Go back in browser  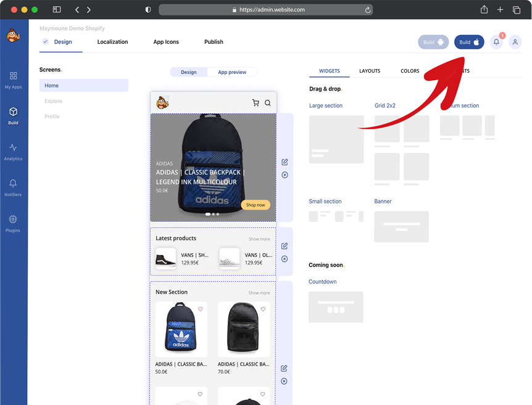point(77,10)
